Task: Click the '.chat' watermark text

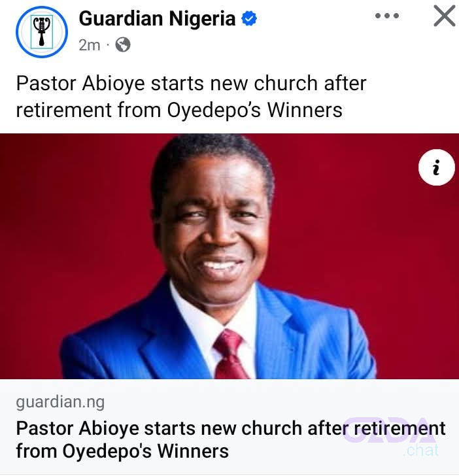Action: [420, 450]
